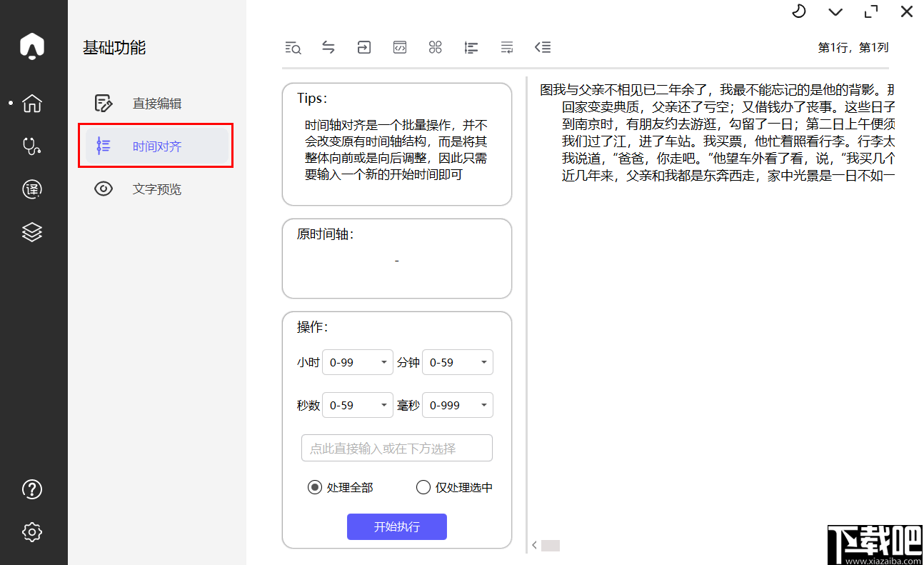Click the 原时间轴 label
The width and height of the screenshot is (924, 565).
326,234
